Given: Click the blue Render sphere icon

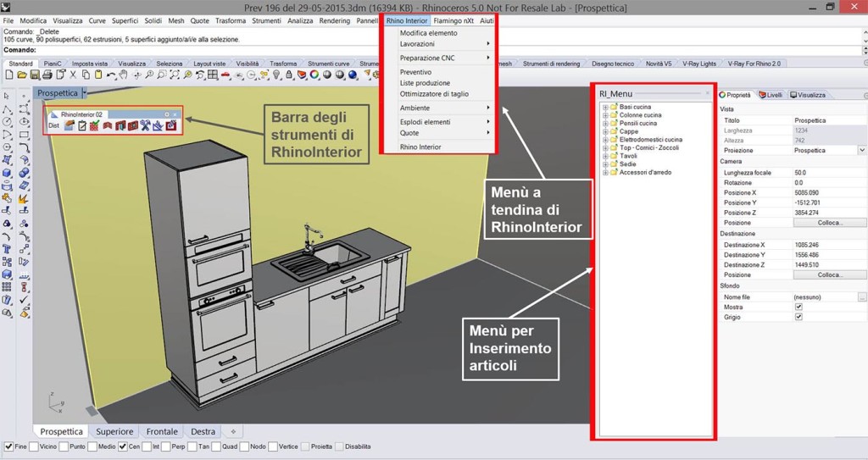Looking at the screenshot, I should (x=353, y=75).
